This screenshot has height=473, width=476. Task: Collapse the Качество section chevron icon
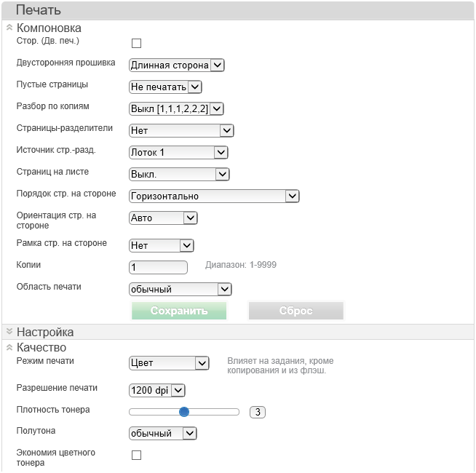(x=9, y=347)
